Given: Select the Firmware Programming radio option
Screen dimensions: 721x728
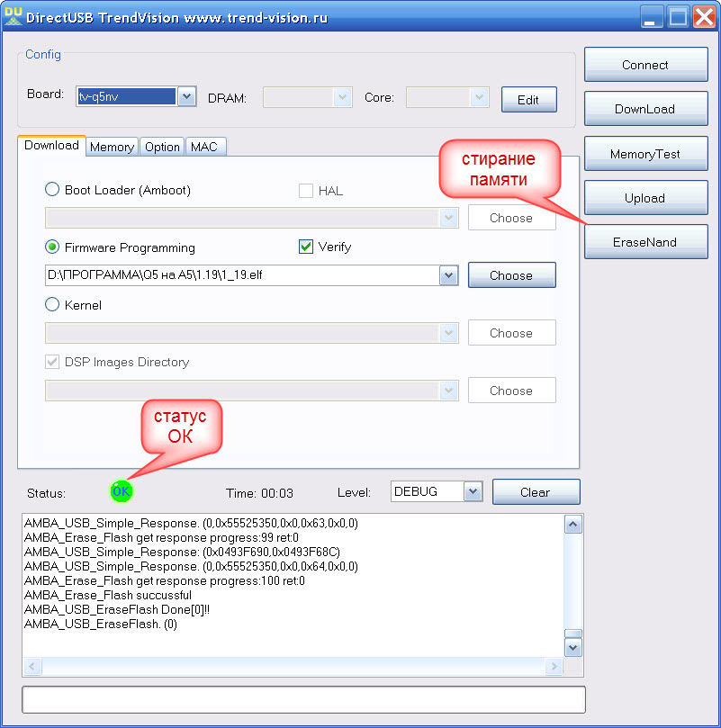Looking at the screenshot, I should tap(52, 247).
